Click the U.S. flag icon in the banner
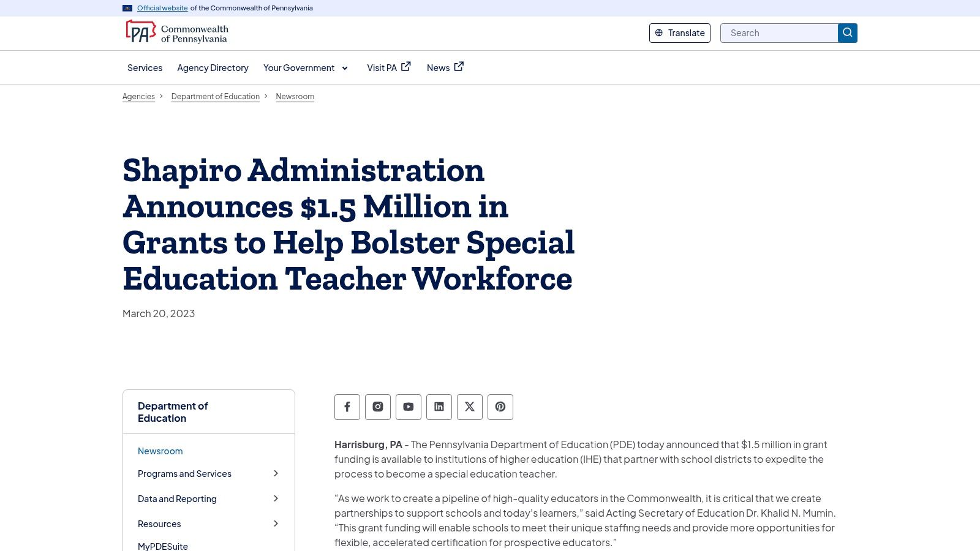Viewport: 980px width, 551px height. click(127, 8)
